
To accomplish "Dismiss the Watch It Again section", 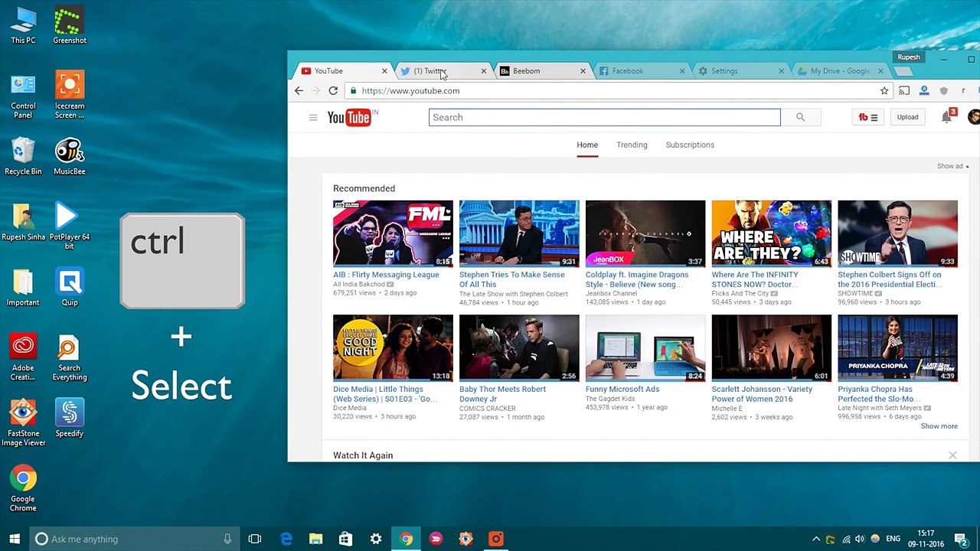I will (x=952, y=455).
